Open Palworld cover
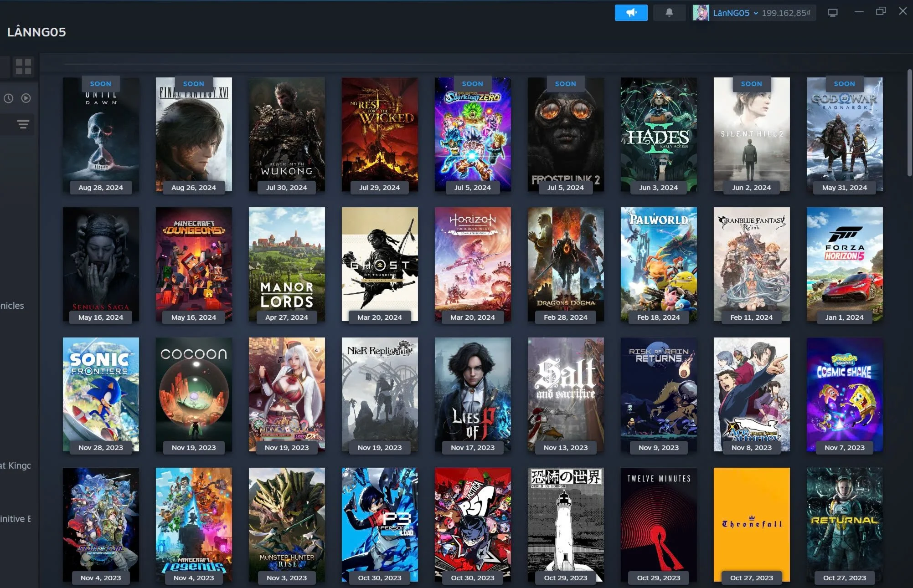 659,264
